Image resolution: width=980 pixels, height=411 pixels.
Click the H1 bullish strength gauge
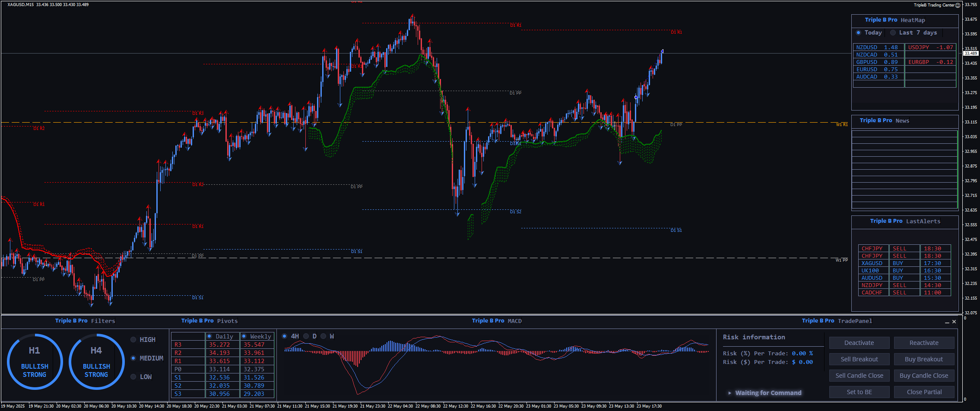35,361
